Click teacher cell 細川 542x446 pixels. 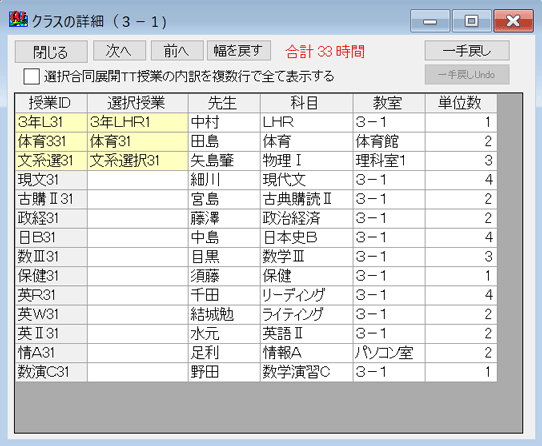[x=224, y=180]
